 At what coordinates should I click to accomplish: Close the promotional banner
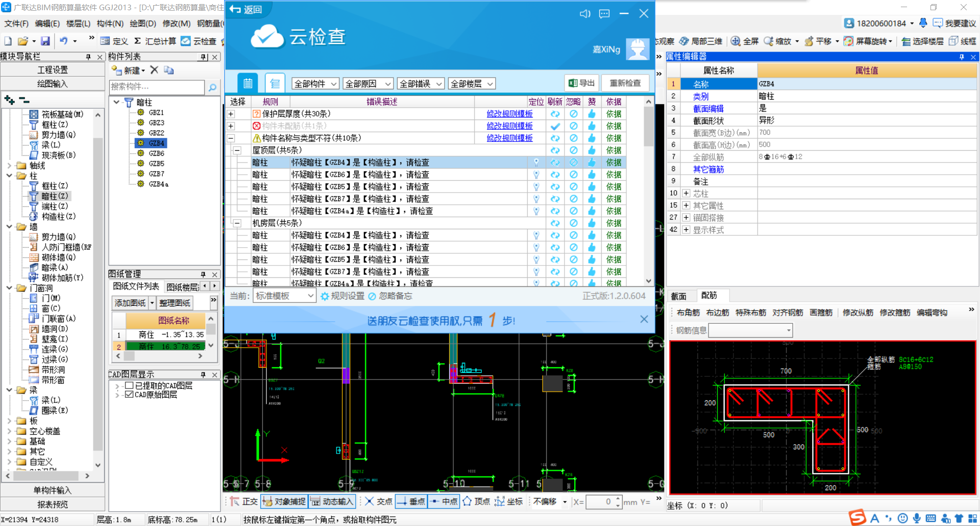coord(644,319)
